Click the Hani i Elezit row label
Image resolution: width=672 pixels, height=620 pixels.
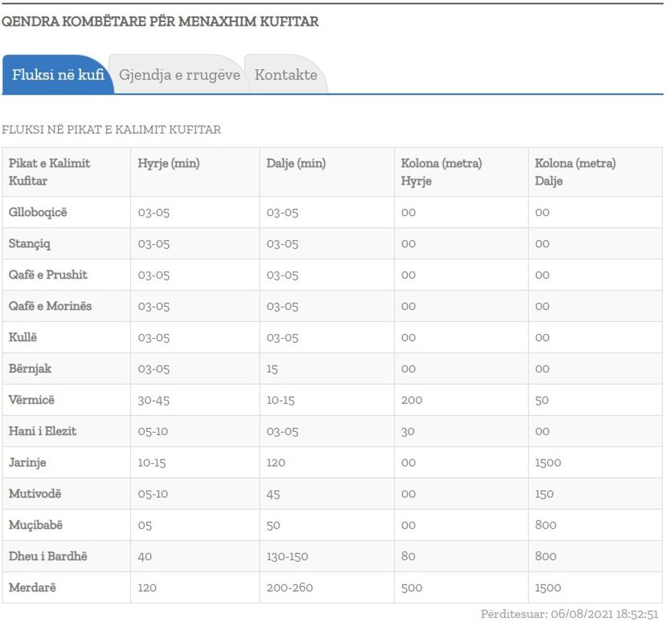click(x=43, y=431)
